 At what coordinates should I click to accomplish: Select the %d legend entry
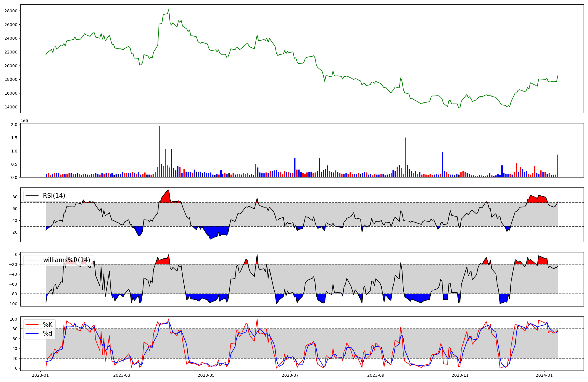coord(39,334)
